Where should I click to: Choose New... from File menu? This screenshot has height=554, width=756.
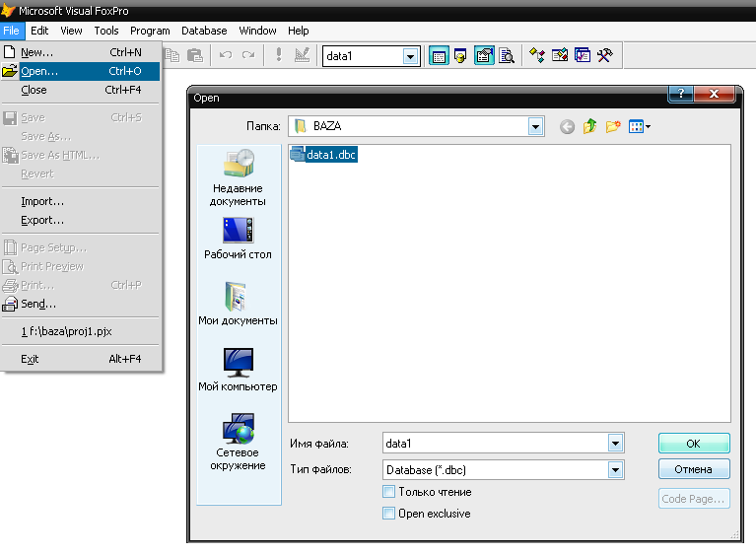[81, 52]
